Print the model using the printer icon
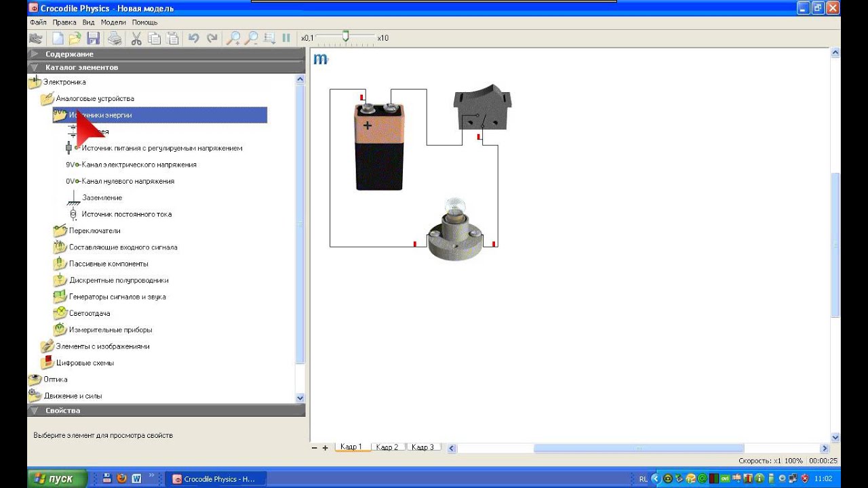Screen dimensions: 868x488 click(115, 39)
